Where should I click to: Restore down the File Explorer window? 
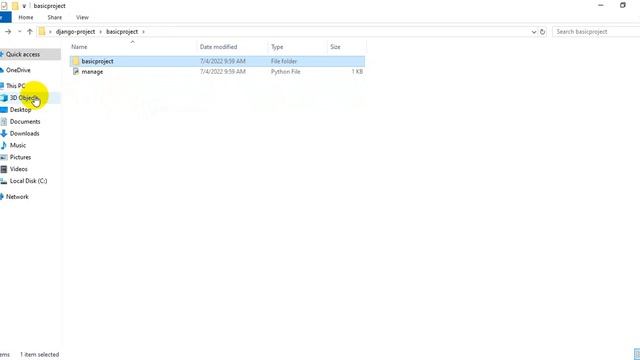(x=623, y=5)
